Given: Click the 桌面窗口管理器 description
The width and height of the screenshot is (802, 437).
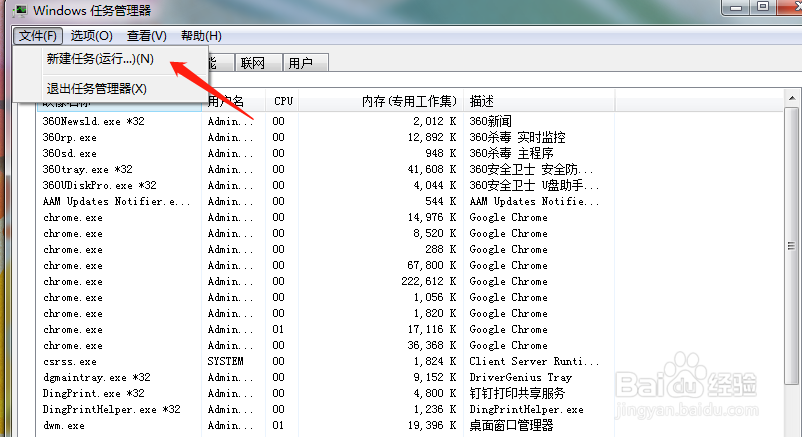Looking at the screenshot, I should pyautogui.click(x=511, y=425).
